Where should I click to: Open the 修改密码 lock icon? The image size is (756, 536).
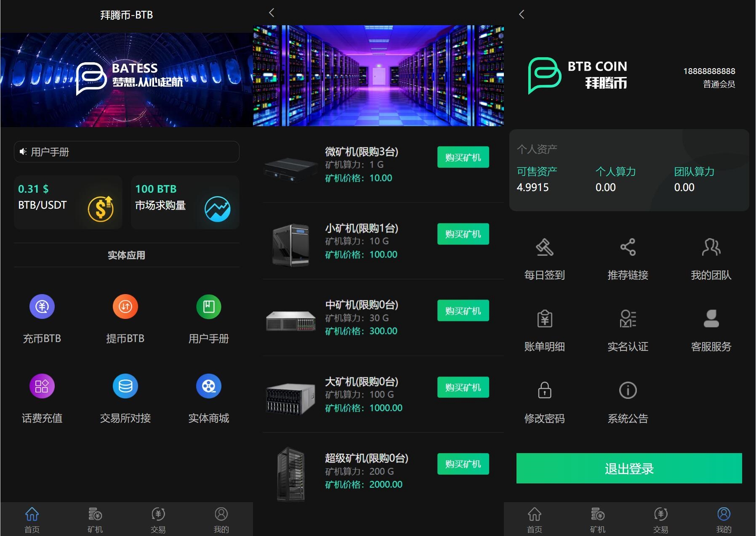pos(544,390)
